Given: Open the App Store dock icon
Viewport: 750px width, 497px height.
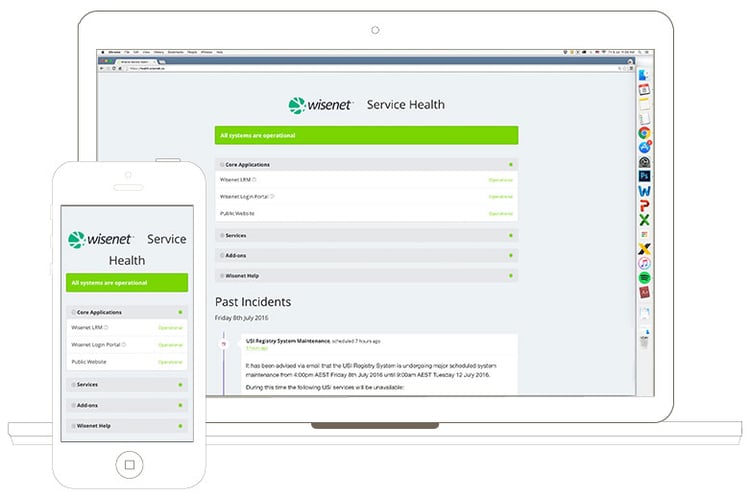Looking at the screenshot, I should pyautogui.click(x=645, y=147).
